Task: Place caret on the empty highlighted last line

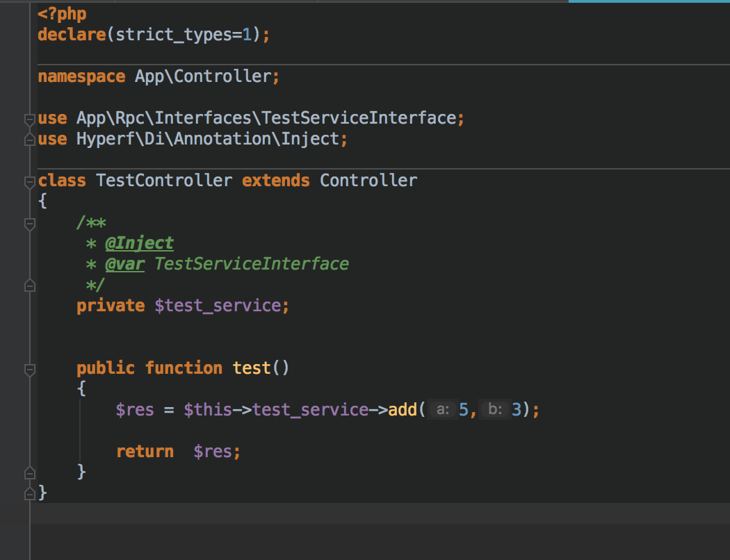Action: (x=380, y=513)
